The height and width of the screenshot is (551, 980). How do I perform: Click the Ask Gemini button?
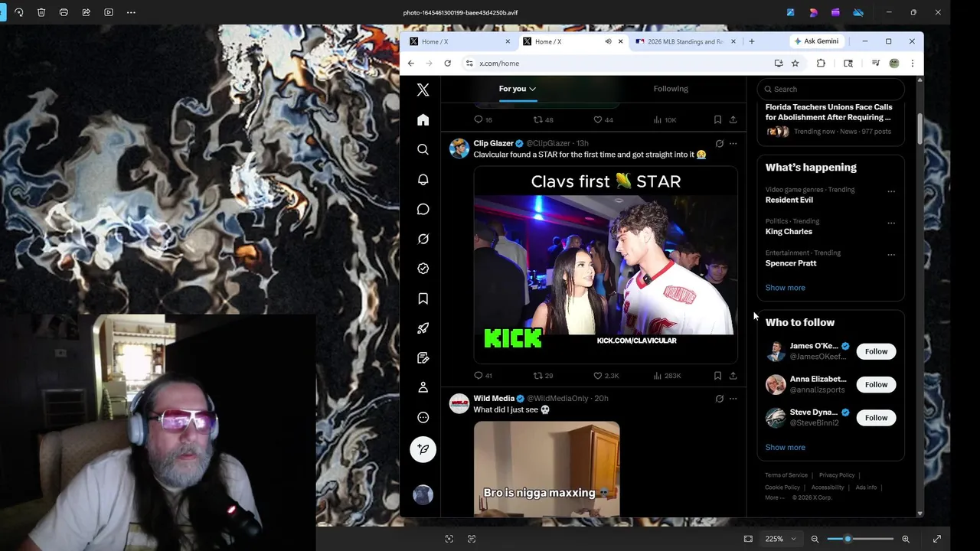pos(817,41)
